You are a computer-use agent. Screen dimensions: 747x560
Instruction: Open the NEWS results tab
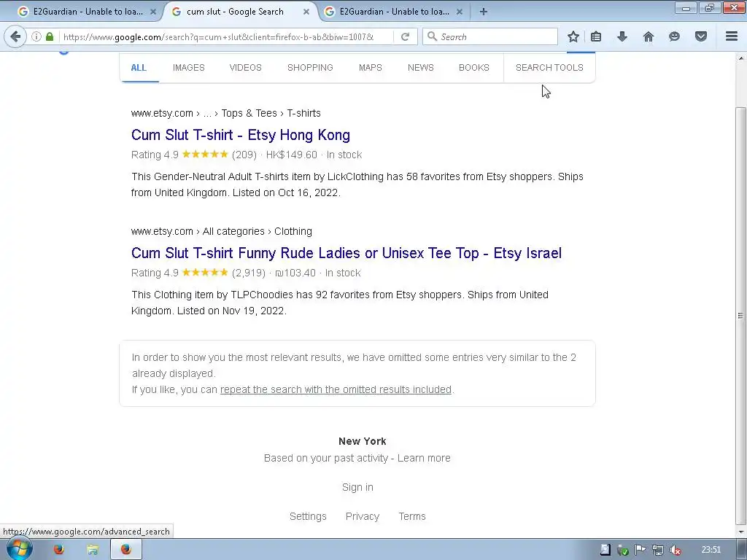tap(421, 68)
